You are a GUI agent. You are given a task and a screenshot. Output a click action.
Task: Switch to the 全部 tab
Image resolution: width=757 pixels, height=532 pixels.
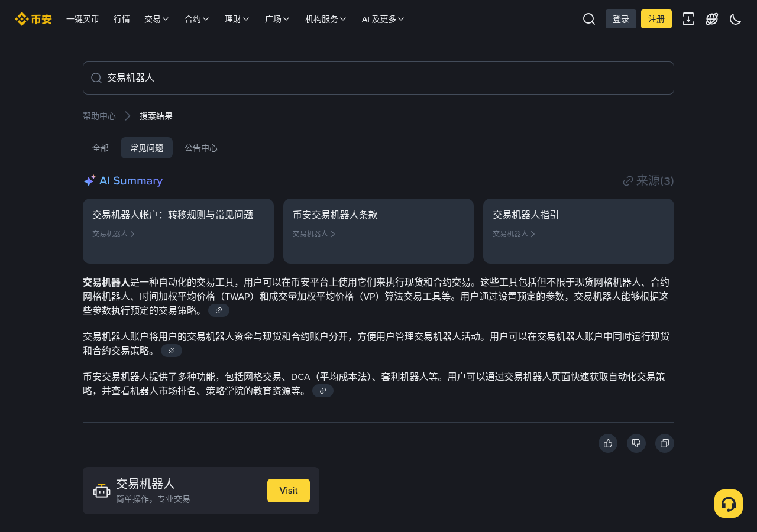tap(101, 148)
